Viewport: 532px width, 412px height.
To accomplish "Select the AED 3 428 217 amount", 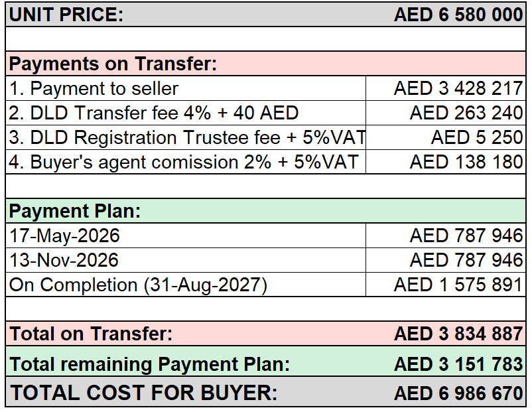I will click(x=446, y=89).
